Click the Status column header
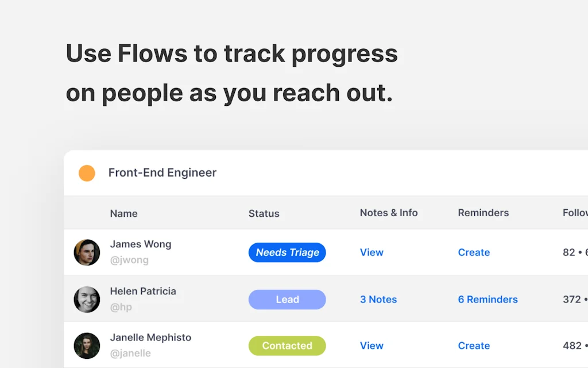Viewport: 588px width, 368px height. pos(264,213)
